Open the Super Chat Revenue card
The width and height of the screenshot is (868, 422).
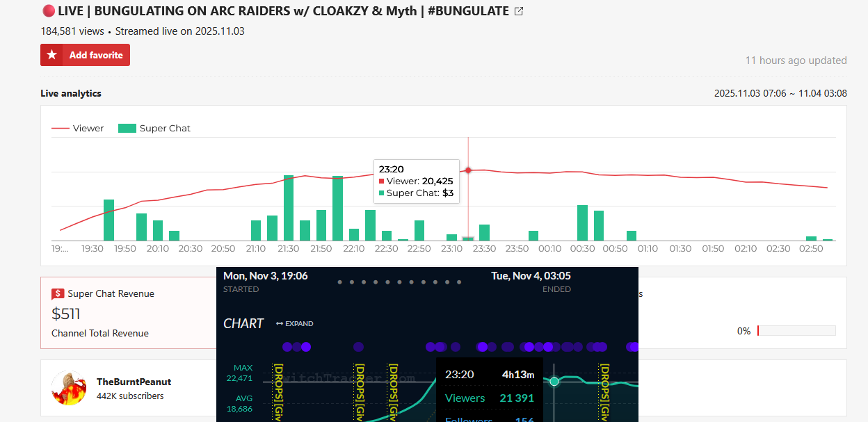[x=129, y=313]
